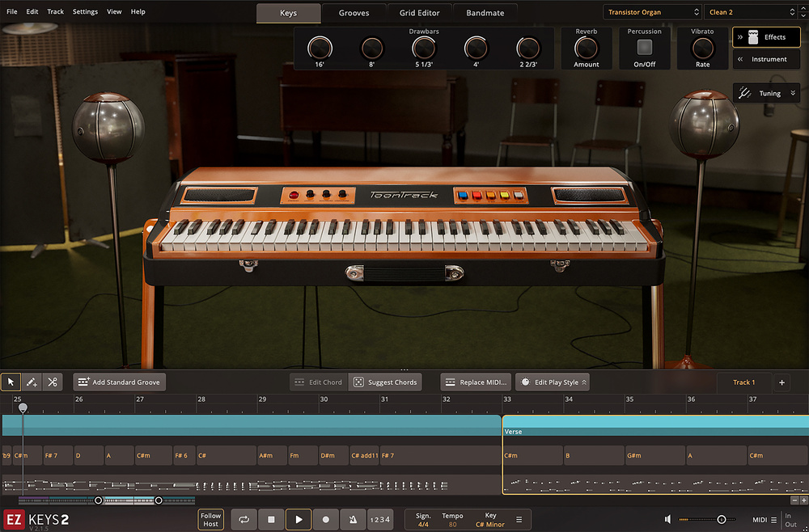
Task: Expand Edit Play Style panel
Action: point(552,382)
